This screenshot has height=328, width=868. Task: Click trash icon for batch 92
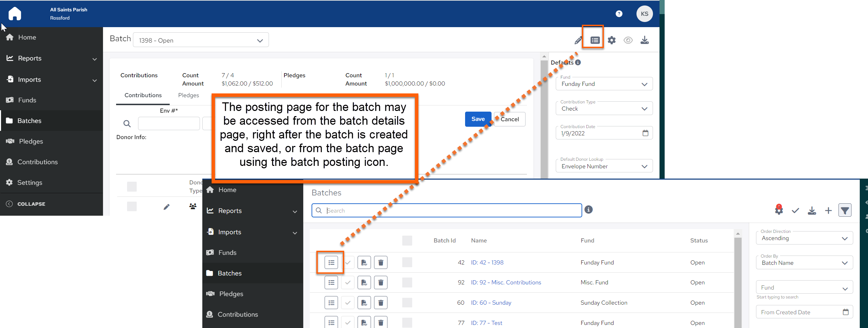point(381,282)
